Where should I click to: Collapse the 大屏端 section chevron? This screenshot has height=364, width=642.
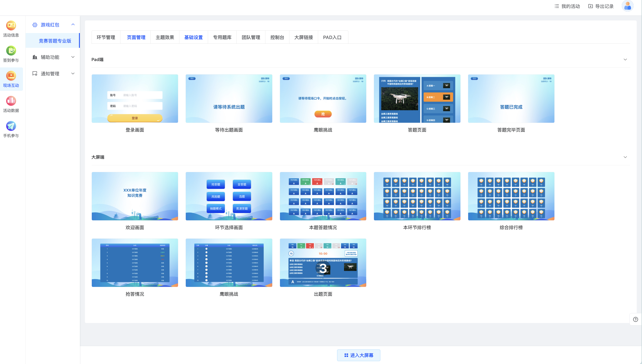click(x=625, y=157)
